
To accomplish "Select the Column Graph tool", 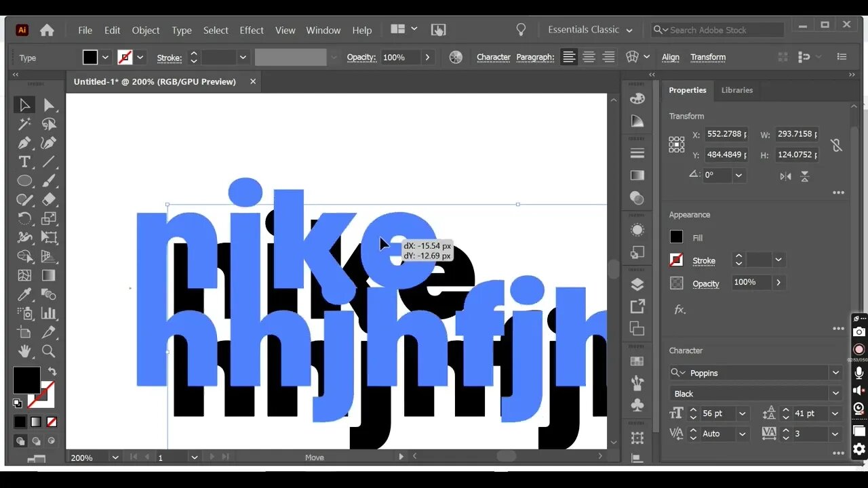I will 49,313.
